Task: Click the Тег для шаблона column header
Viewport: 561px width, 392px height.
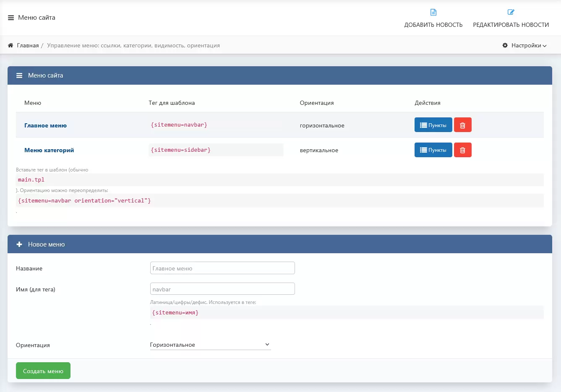Action: (172, 103)
